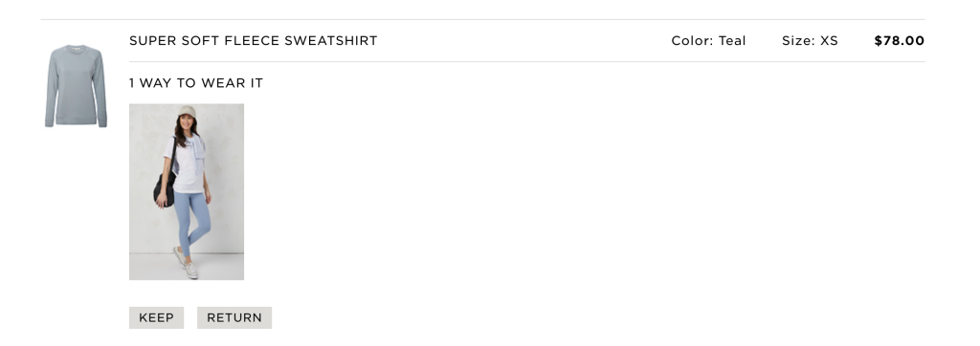980x346 pixels.
Task: Click the beige cap in the outfit photo
Action: pyautogui.click(x=187, y=112)
